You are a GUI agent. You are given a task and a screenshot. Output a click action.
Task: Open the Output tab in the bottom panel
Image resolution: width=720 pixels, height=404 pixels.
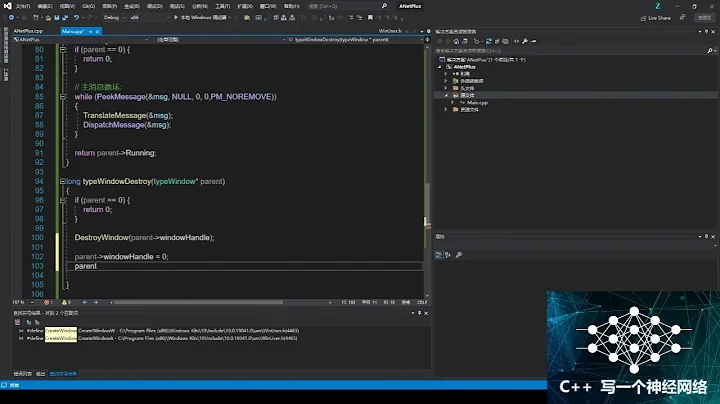coord(40,374)
